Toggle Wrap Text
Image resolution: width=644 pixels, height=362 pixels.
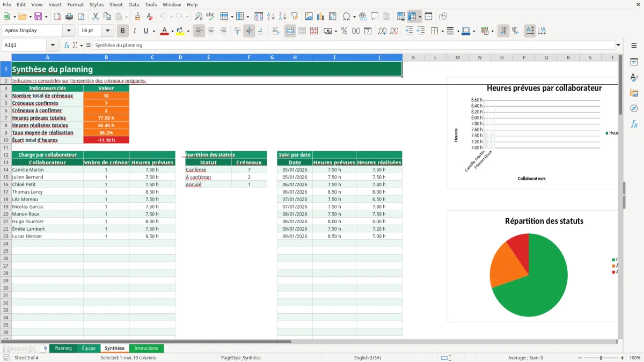(276, 31)
